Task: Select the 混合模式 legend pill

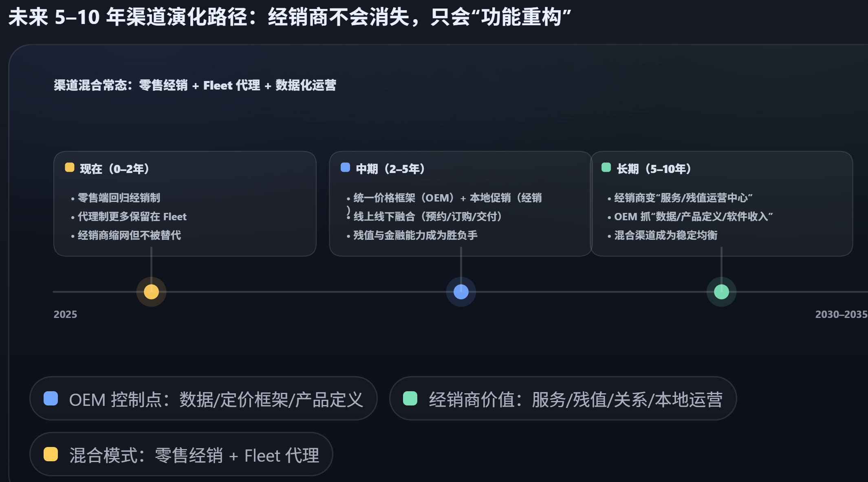Action: click(x=181, y=454)
